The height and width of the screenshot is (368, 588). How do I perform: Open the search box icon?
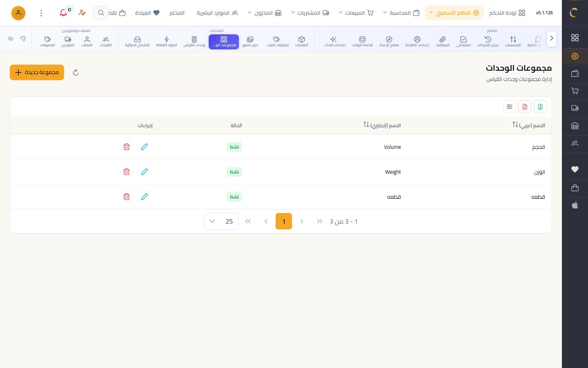tap(101, 13)
